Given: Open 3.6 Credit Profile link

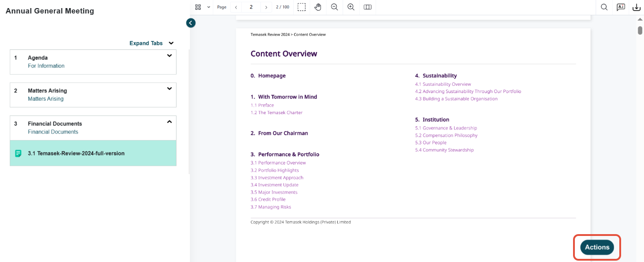Looking at the screenshot, I should click(268, 200).
